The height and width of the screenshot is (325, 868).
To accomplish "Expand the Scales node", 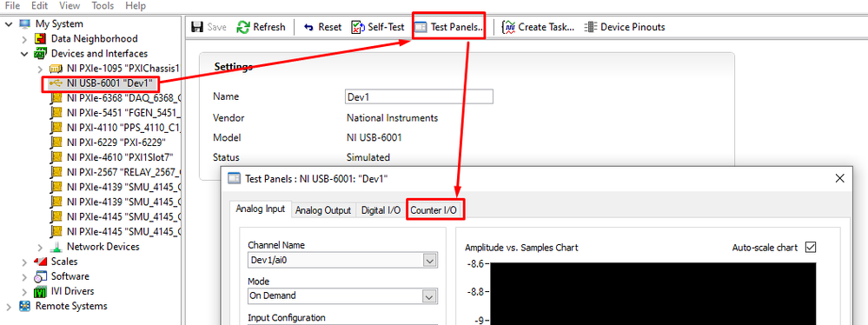I will (x=24, y=262).
